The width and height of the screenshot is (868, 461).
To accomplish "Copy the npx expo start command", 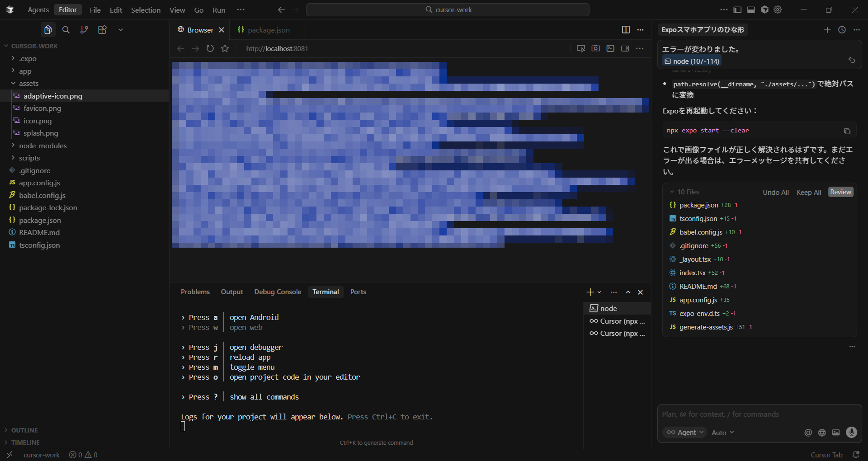I will point(847,131).
